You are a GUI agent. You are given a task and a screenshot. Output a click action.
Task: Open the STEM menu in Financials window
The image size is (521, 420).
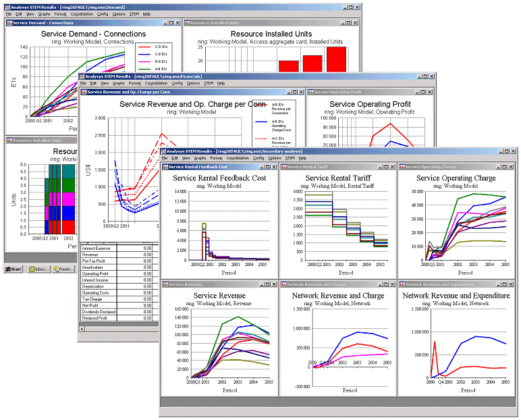(x=209, y=84)
